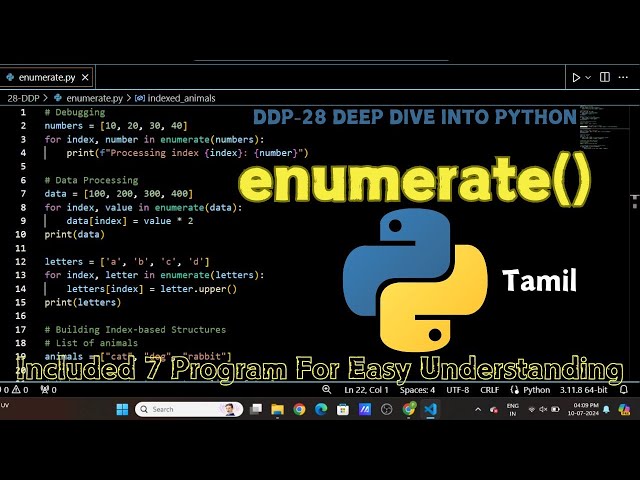Open Microsoft Store from the taskbar

(x=343, y=409)
